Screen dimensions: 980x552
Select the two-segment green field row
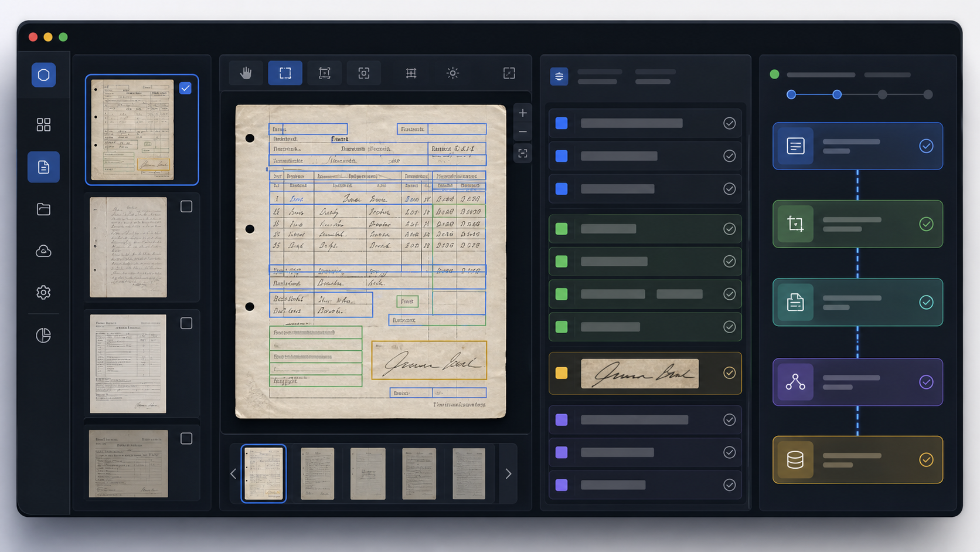coord(645,294)
